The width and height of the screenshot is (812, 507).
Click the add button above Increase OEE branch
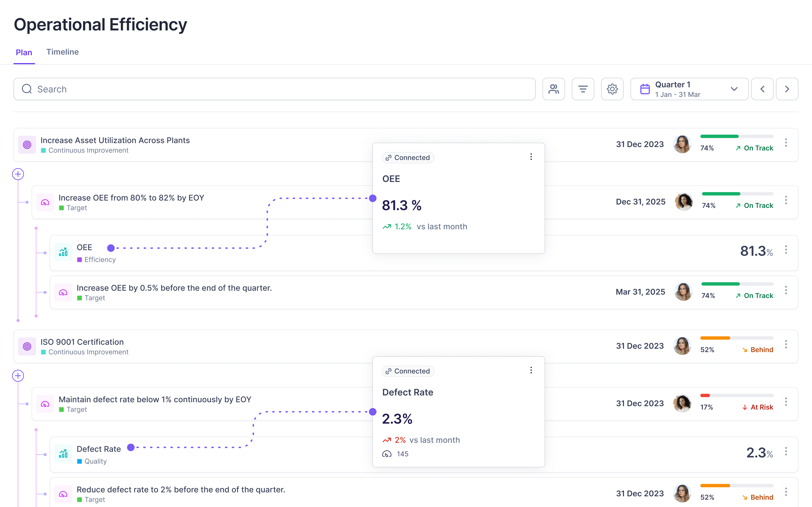(18, 174)
